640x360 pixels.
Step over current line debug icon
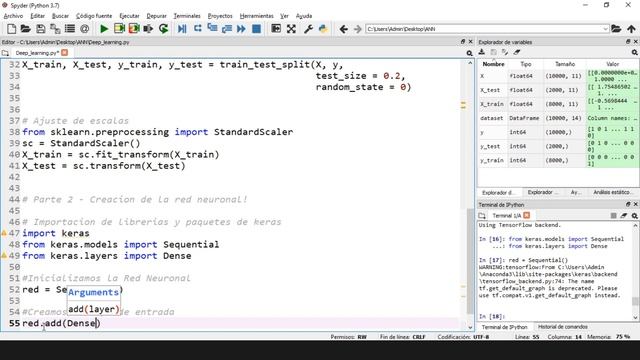point(198,29)
